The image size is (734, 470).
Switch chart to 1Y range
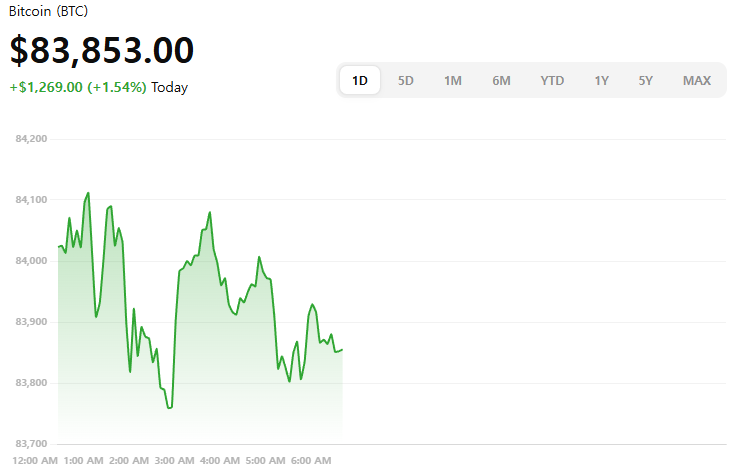tap(601, 80)
